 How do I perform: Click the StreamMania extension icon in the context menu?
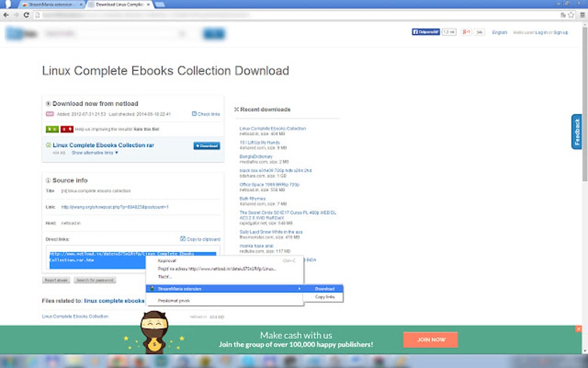click(152, 288)
